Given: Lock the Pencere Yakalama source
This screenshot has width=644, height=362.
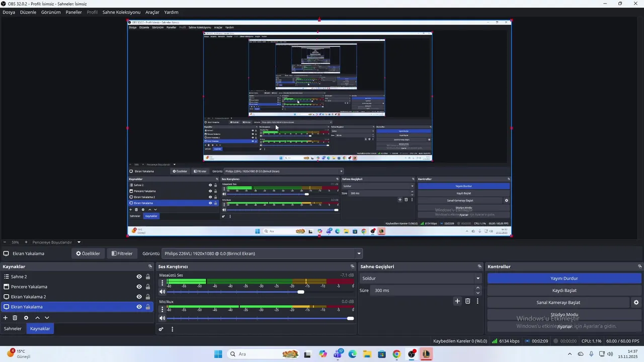Looking at the screenshot, I should (148, 287).
